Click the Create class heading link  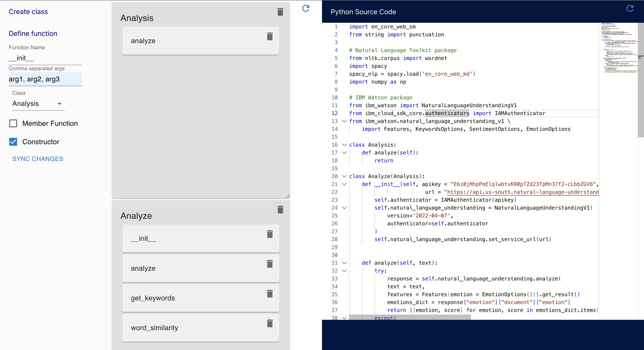click(28, 12)
